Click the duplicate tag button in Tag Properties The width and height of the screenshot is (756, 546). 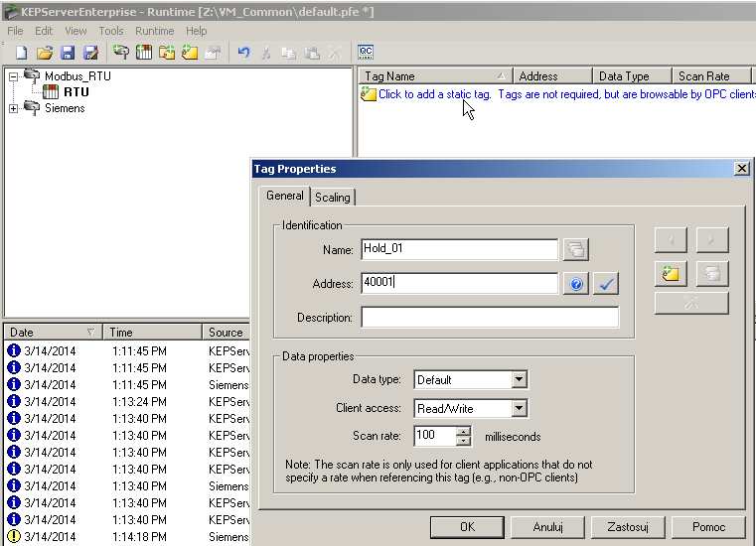pos(712,274)
